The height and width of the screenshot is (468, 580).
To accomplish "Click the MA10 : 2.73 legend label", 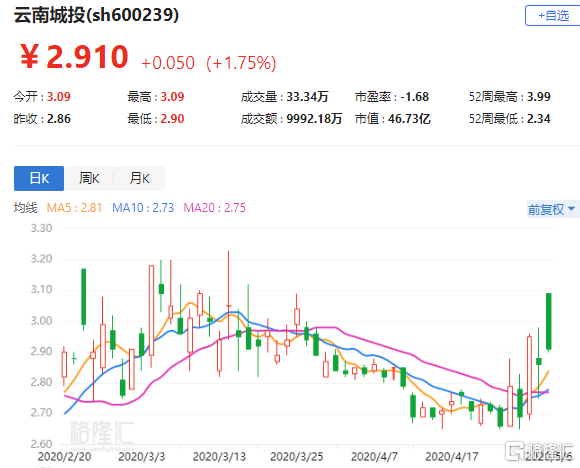I will coord(143,208).
